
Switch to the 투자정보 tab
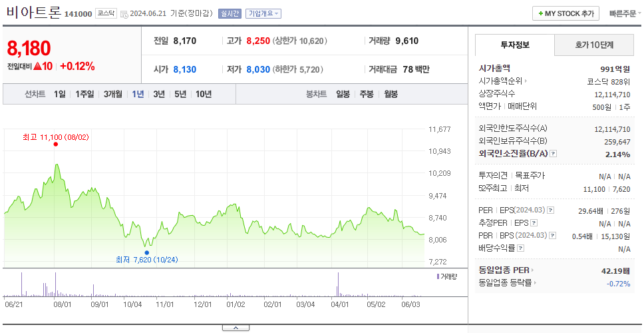click(515, 45)
